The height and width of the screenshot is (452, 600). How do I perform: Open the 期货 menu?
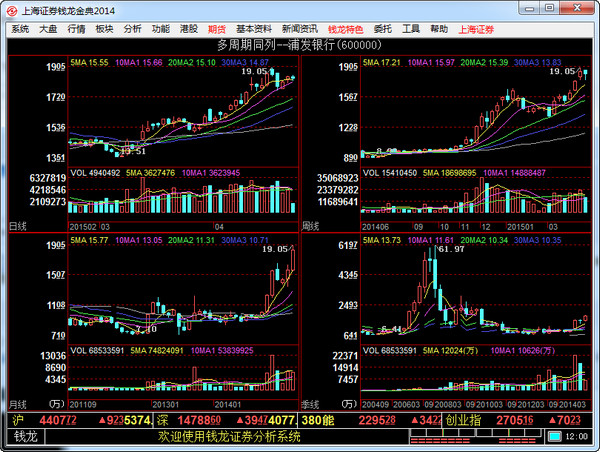[217, 29]
